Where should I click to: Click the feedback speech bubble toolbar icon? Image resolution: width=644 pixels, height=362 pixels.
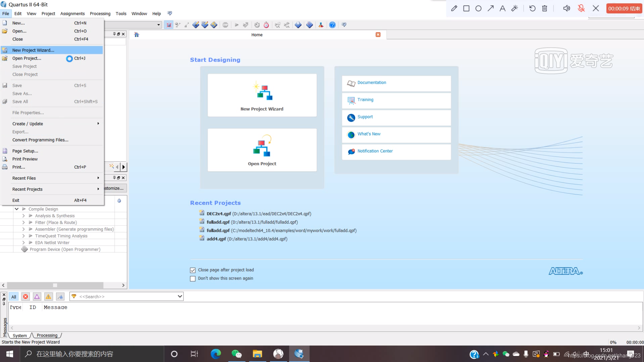coord(344,25)
